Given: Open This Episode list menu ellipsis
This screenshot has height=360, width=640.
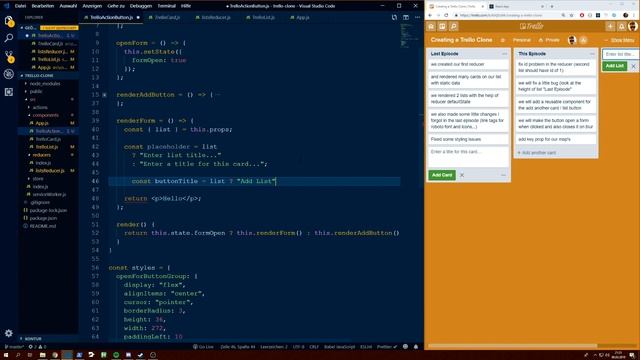Looking at the screenshot, I should pos(592,54).
